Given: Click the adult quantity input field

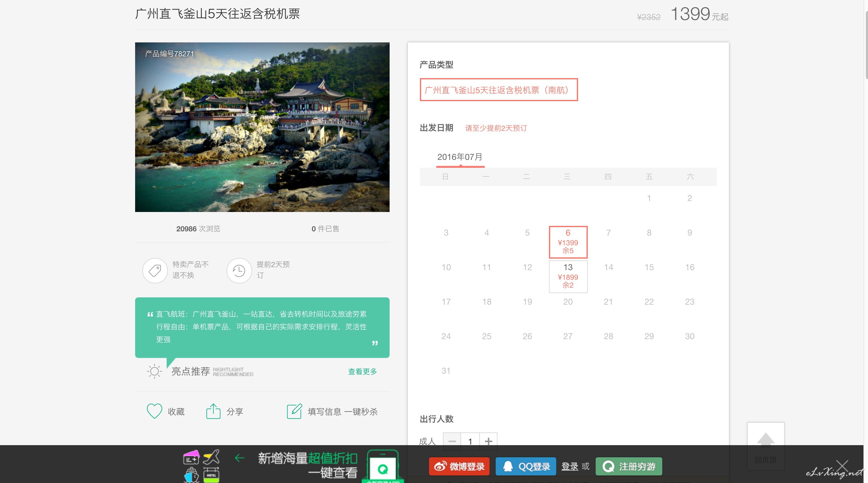Looking at the screenshot, I should [x=470, y=441].
